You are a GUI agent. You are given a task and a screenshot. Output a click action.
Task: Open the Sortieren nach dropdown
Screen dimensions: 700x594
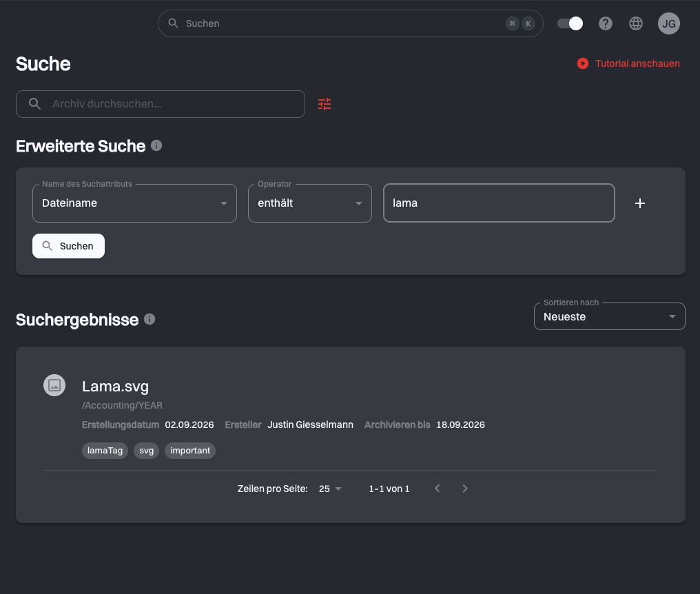609,317
